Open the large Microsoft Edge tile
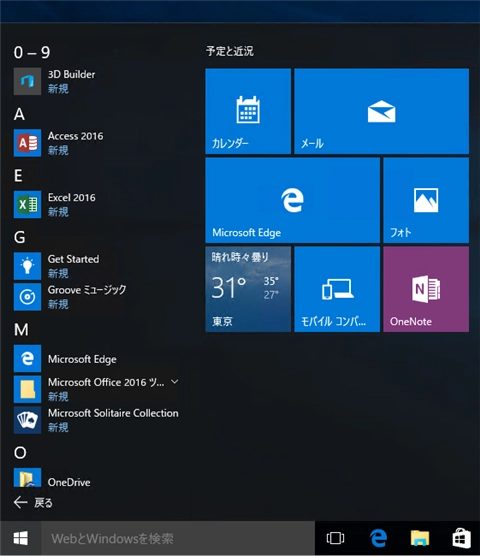 pos(292,200)
